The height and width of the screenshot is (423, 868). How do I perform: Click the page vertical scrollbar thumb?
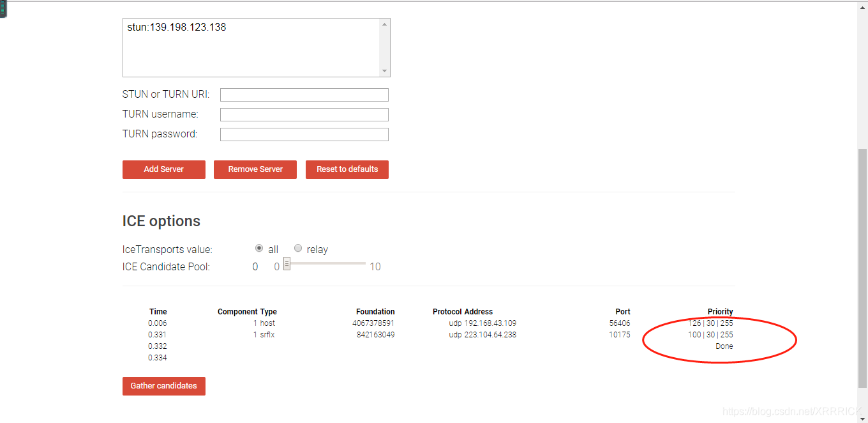point(863,268)
